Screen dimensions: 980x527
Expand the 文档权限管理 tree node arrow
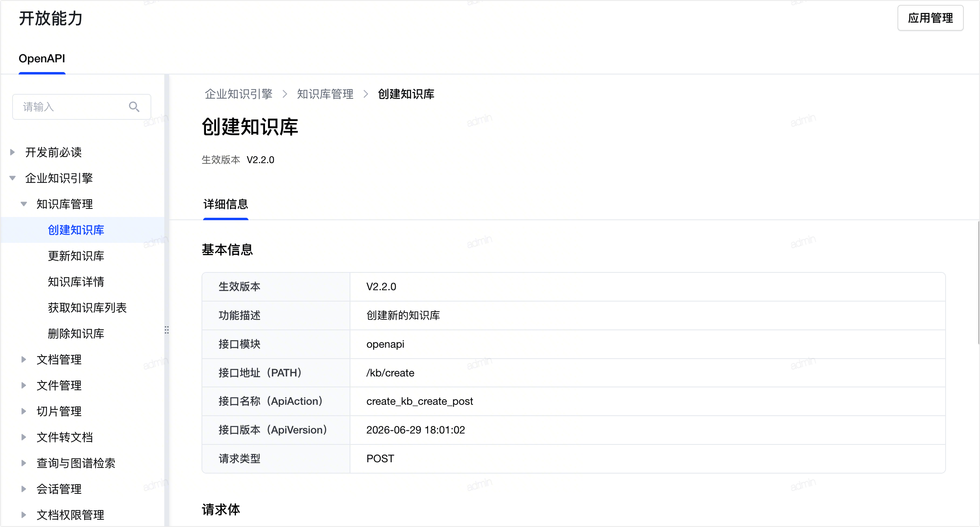coord(24,515)
